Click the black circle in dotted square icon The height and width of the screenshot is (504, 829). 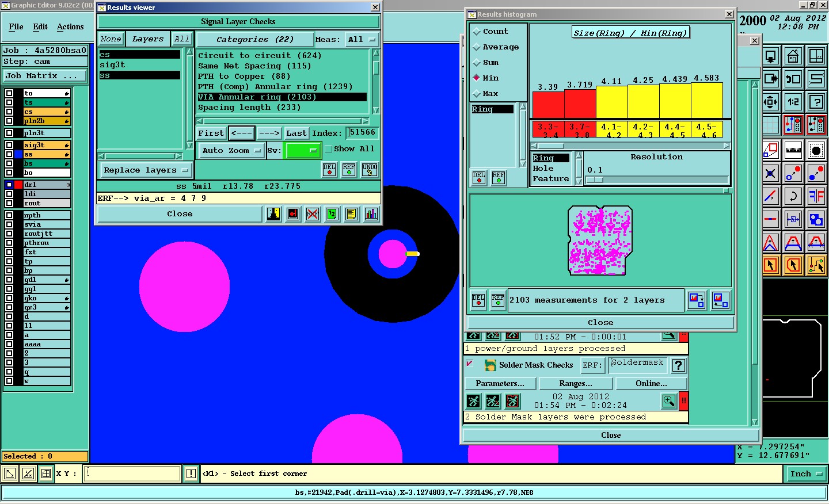point(816,150)
